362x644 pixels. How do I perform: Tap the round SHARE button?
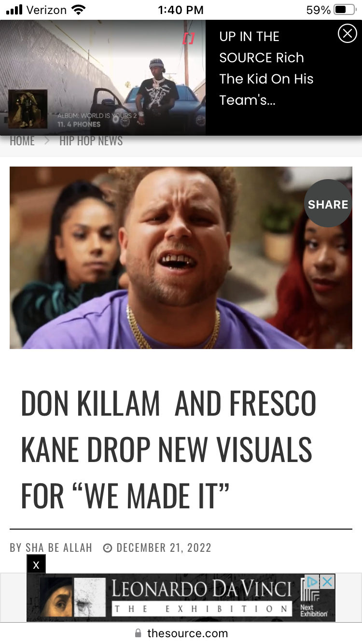[x=328, y=204]
